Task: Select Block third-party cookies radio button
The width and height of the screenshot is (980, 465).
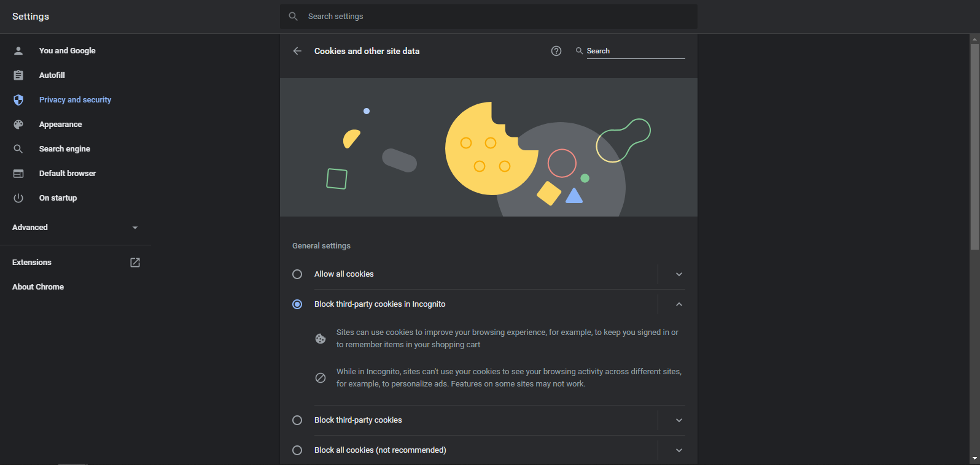Action: pyautogui.click(x=297, y=420)
